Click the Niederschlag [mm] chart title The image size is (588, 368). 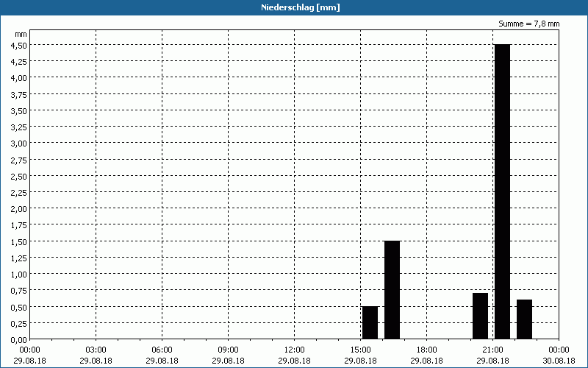301,7
